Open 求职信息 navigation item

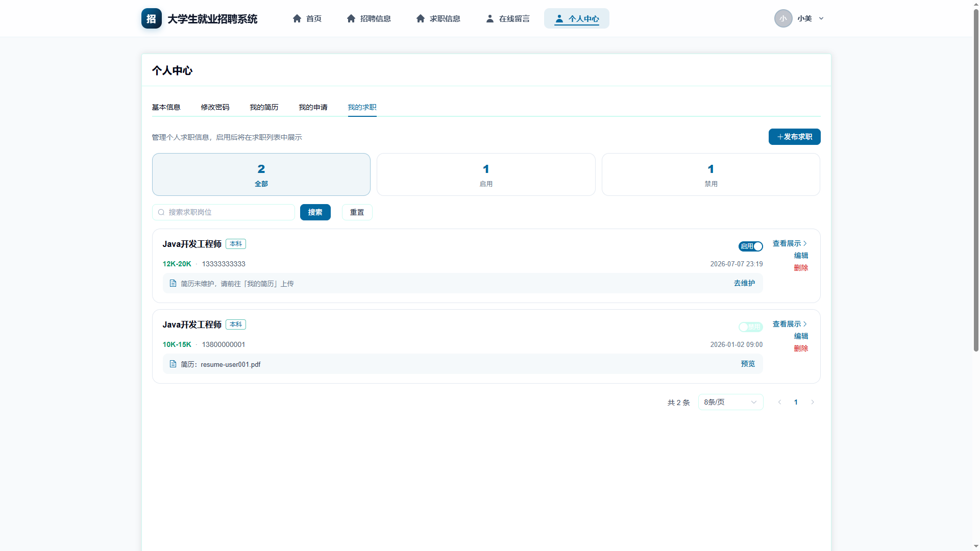point(438,18)
